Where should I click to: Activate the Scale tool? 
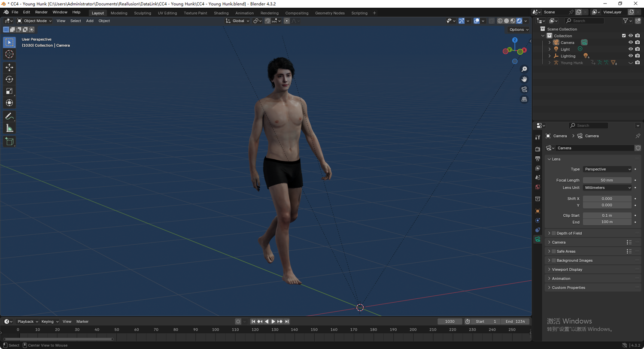click(9, 91)
